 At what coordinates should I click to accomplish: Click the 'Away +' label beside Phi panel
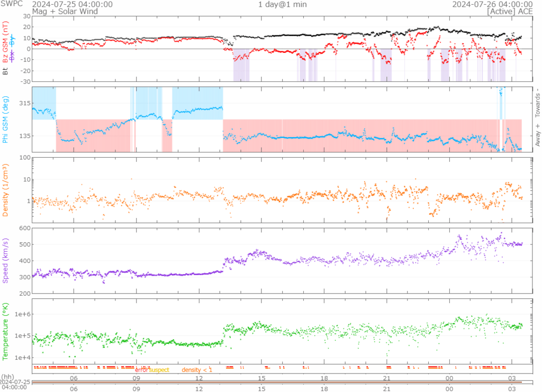[537, 135]
